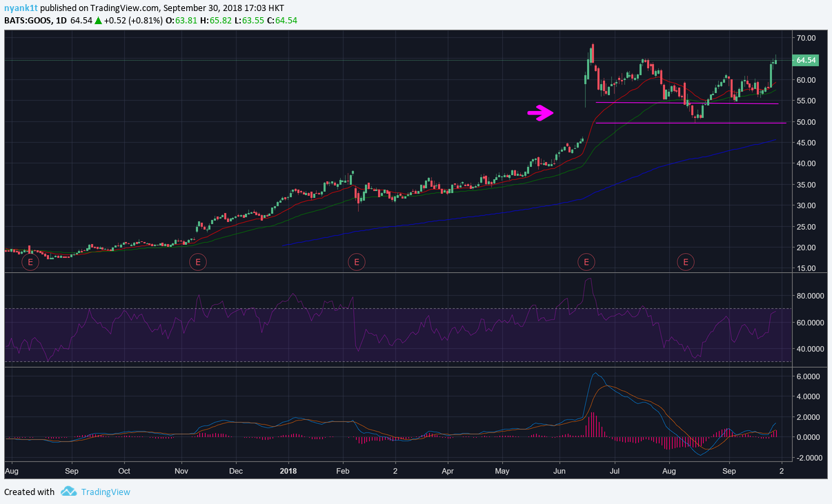Select the earnings E marker near February 2018
The image size is (832, 504).
[356, 262]
